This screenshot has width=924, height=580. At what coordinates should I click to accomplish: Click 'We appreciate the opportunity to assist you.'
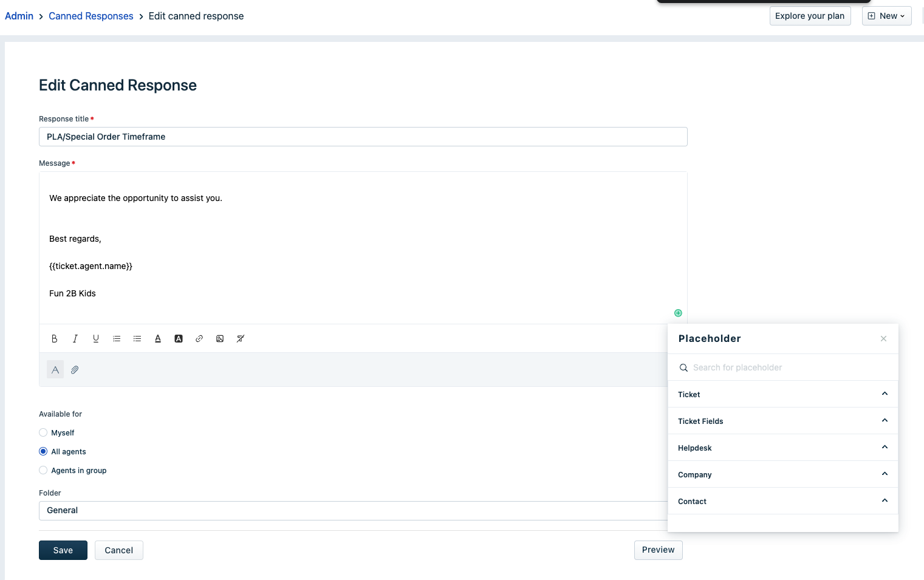[135, 198]
